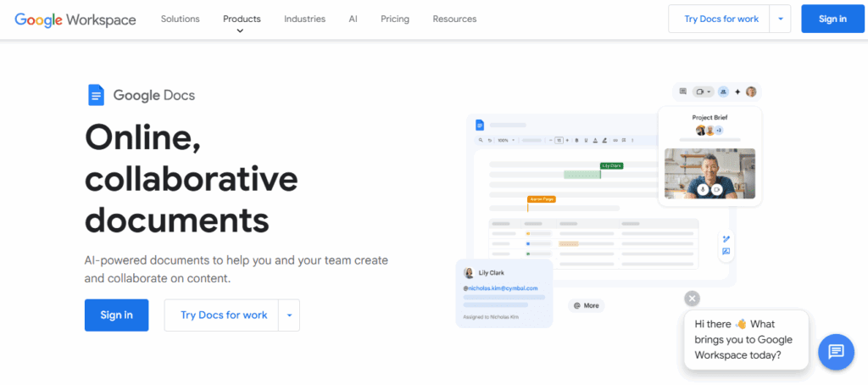The height and width of the screenshot is (385, 868).
Task: Click the bold icon in mock toolbar
Action: [x=576, y=140]
